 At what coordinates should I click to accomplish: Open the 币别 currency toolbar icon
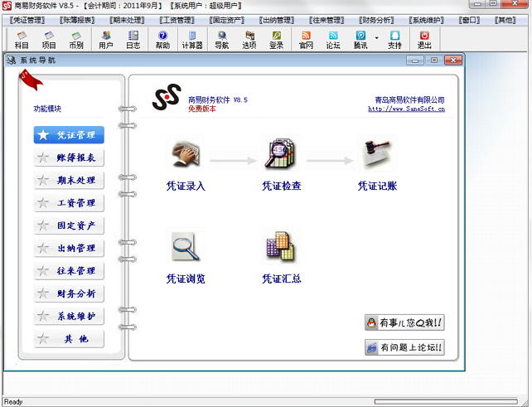point(76,40)
